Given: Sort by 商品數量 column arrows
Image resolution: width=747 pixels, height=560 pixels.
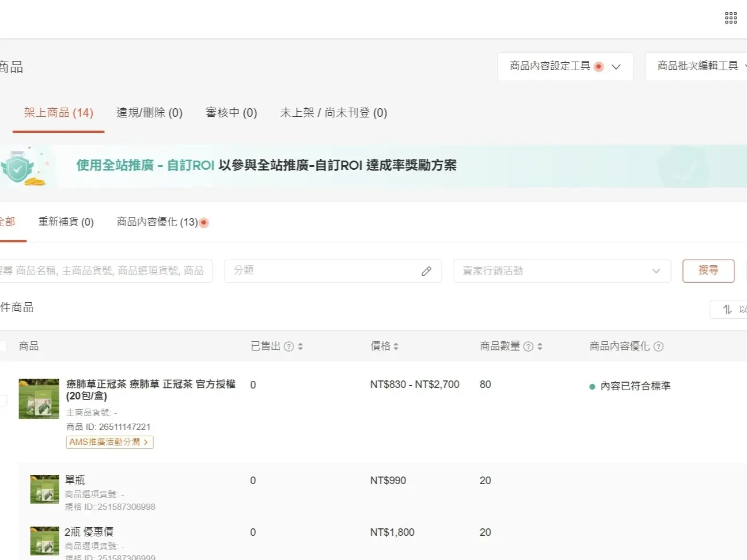Looking at the screenshot, I should (540, 346).
